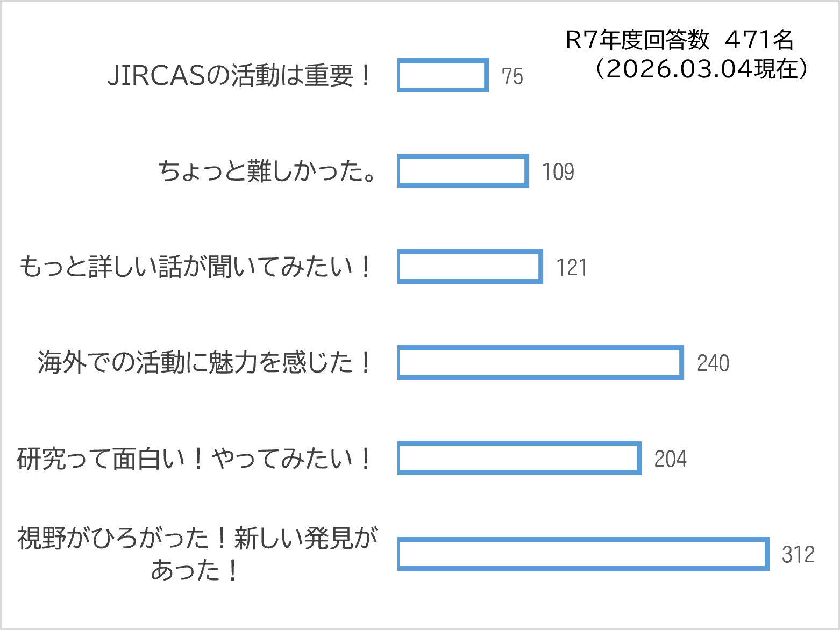Click the bar for ちょっと難しかった。

coord(463,171)
